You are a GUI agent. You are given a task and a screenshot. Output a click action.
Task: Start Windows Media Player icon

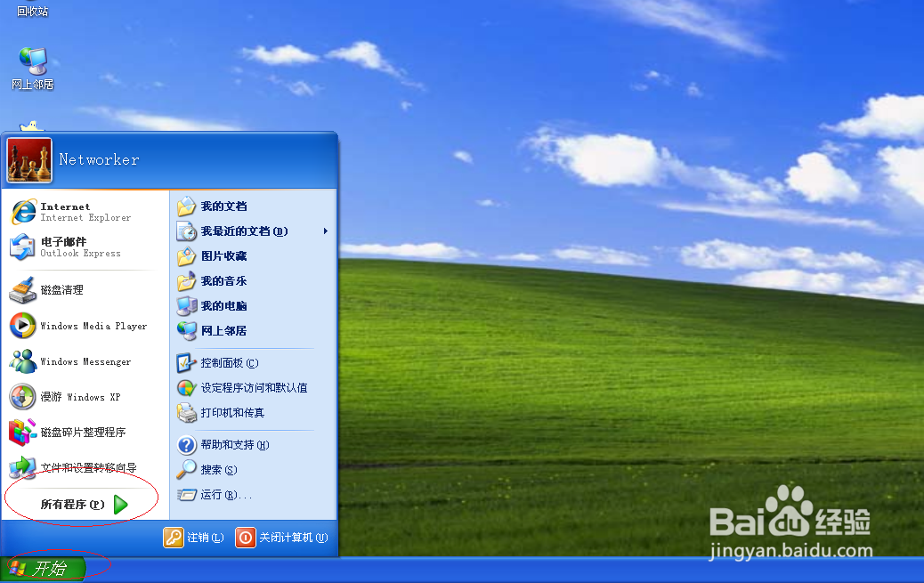22,326
